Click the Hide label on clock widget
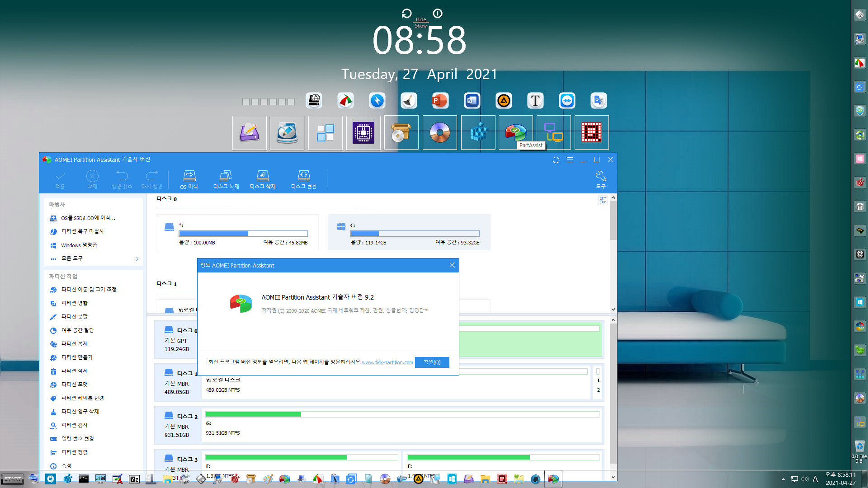868x488 pixels. coord(421,19)
